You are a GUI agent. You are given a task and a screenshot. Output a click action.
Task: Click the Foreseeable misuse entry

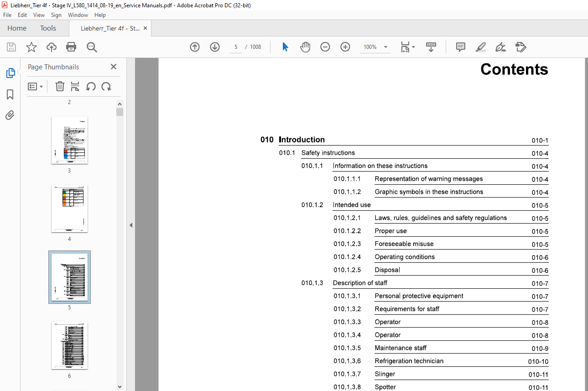[x=404, y=244]
